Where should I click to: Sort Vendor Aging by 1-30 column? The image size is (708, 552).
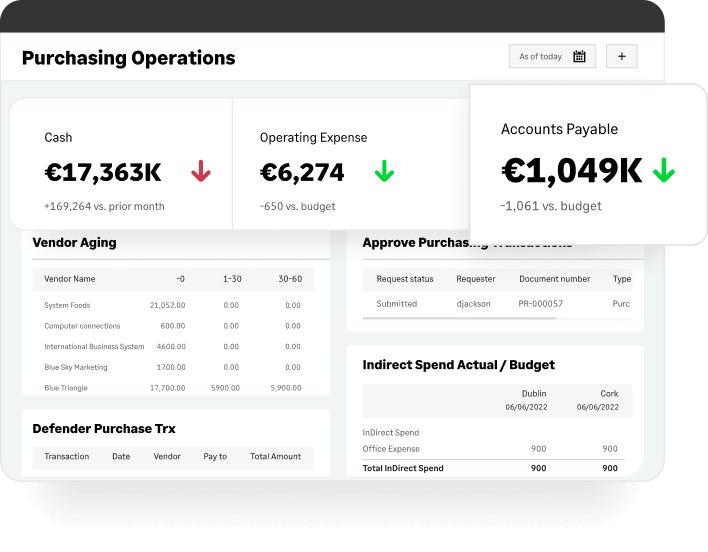(232, 279)
